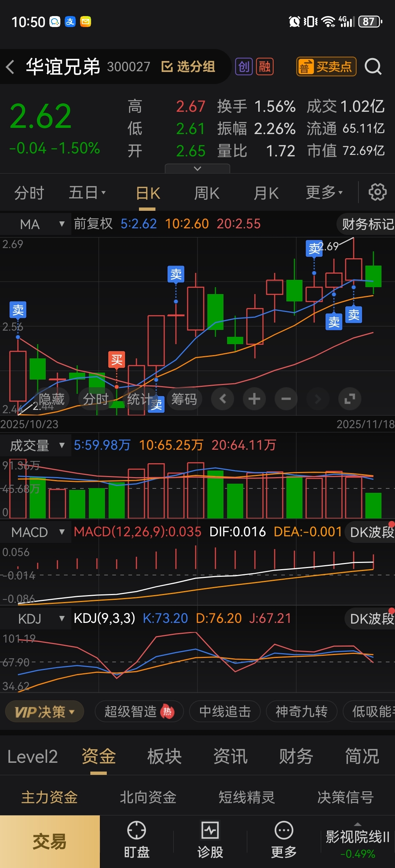The height and width of the screenshot is (868, 395).
Task: Tap the 2.62 current price
Action: coord(41,116)
